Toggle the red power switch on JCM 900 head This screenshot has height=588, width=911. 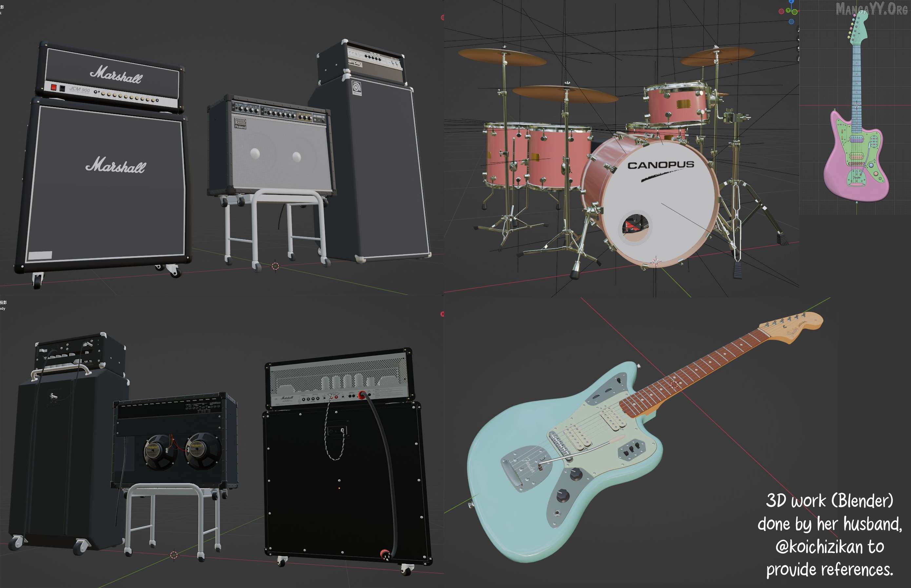click(x=53, y=87)
